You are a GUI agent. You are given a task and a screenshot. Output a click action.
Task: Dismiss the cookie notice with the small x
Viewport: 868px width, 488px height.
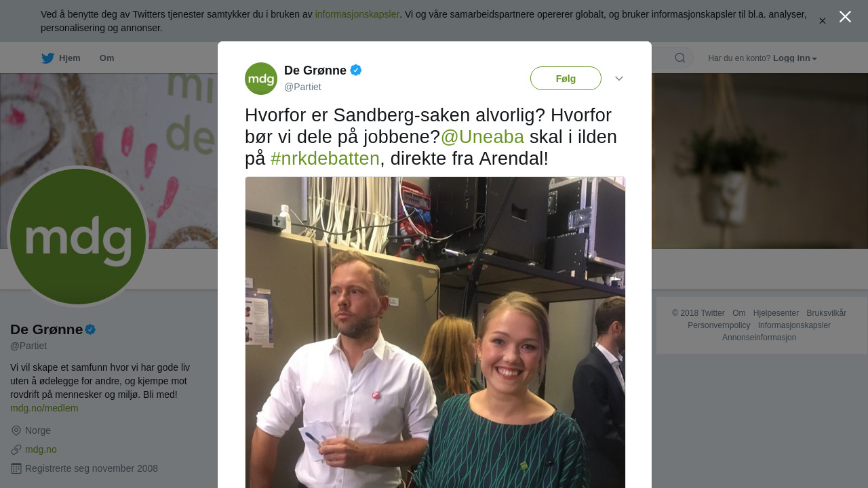pos(823,21)
